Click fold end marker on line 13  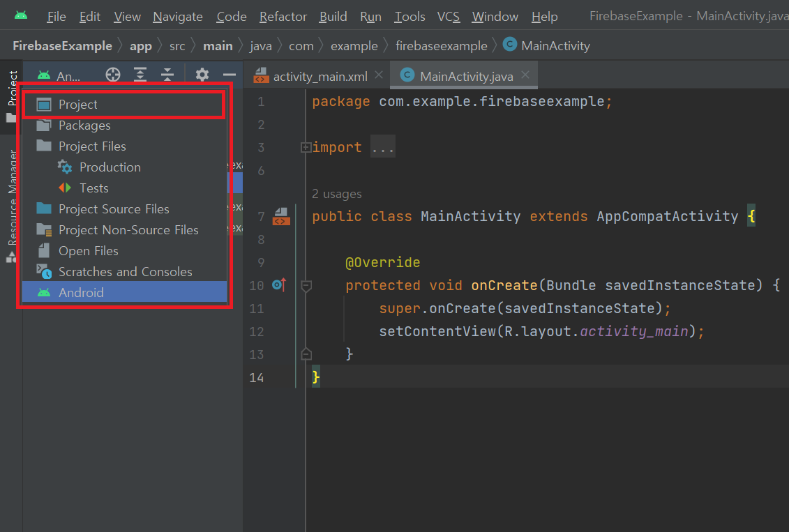tap(306, 354)
